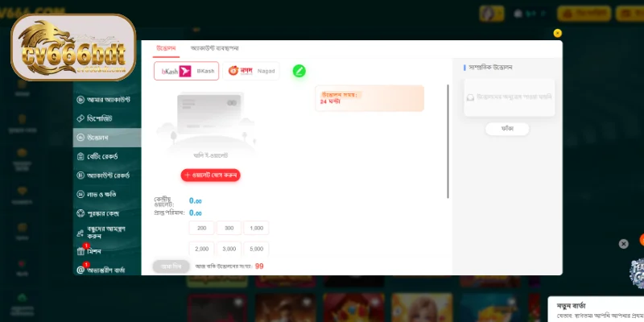Image resolution: width=644 pixels, height=322 pixels.
Task: Switch to অ্যাকাউন্ট ব্যবস্থাপনা (Account management) tab
Action: tap(214, 48)
